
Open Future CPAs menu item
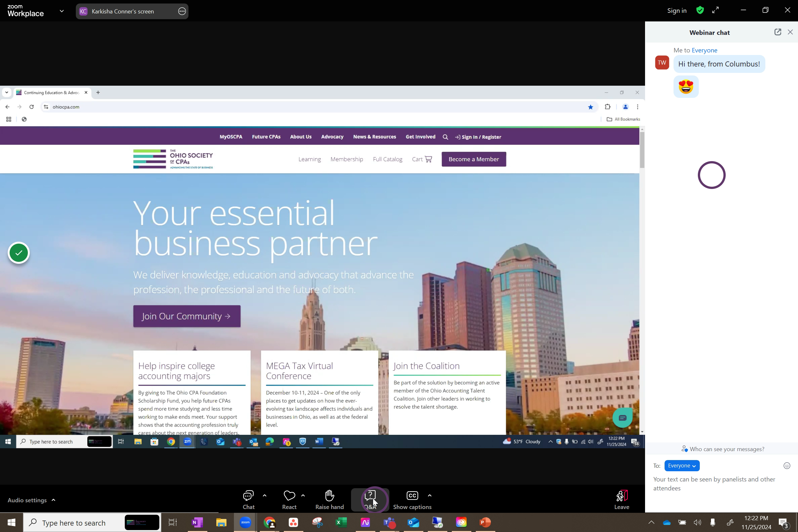266,137
